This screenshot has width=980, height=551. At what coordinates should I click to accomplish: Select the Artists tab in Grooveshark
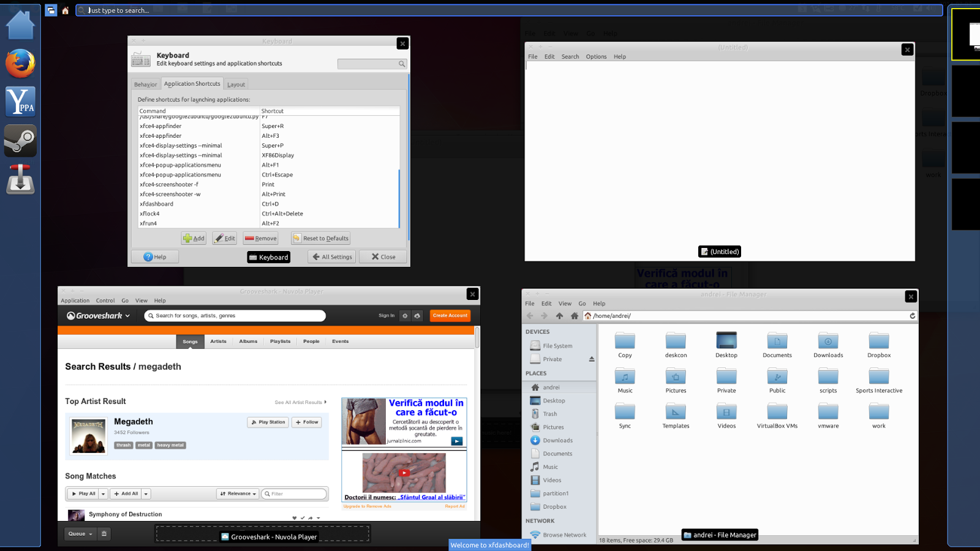pos(219,342)
